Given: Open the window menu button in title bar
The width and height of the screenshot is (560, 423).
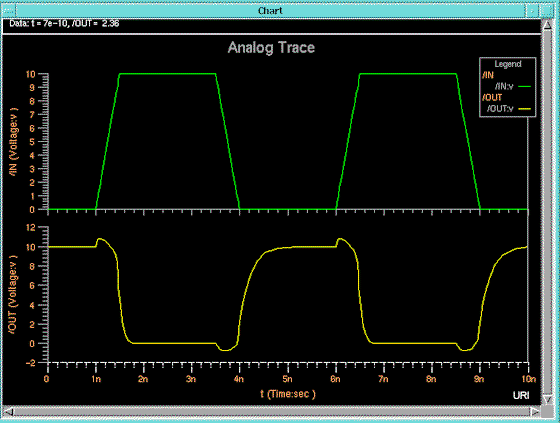Looking at the screenshot, I should click(8, 11).
